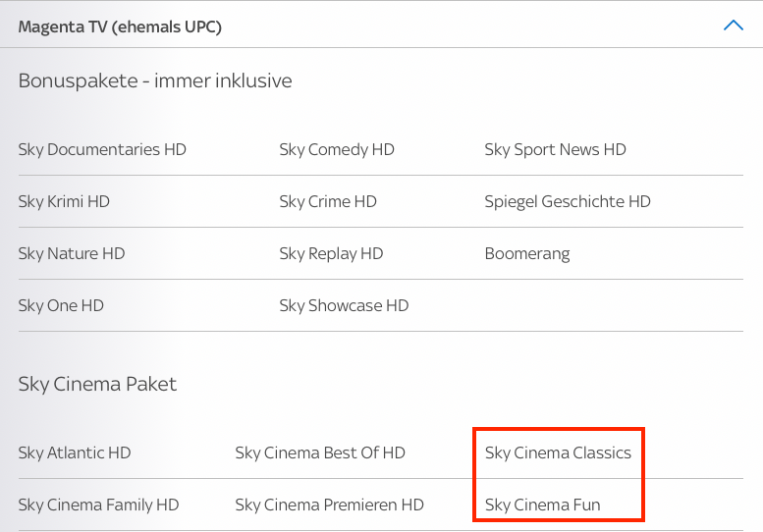Select Sky Crime HD entry
763x532 pixels.
coord(328,201)
